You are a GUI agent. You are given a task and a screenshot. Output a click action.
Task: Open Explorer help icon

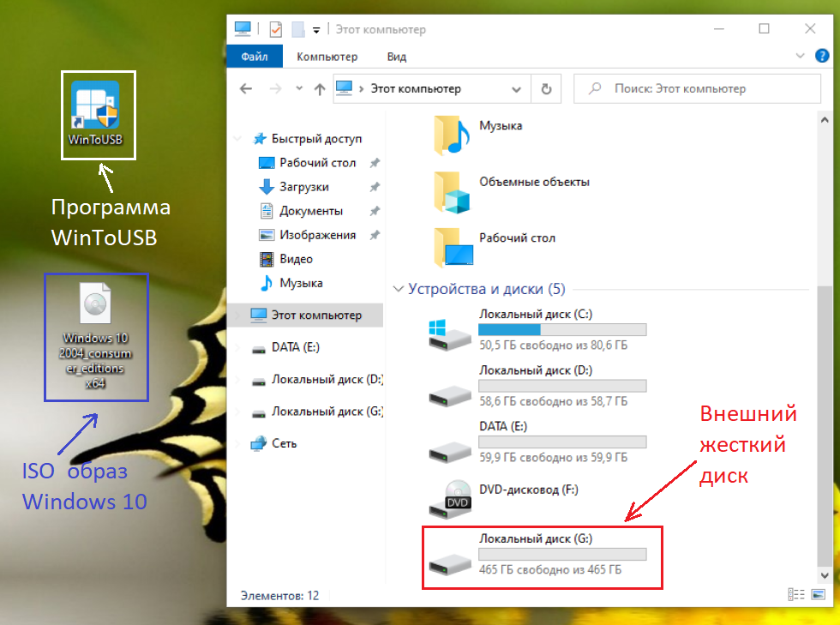pos(821,56)
